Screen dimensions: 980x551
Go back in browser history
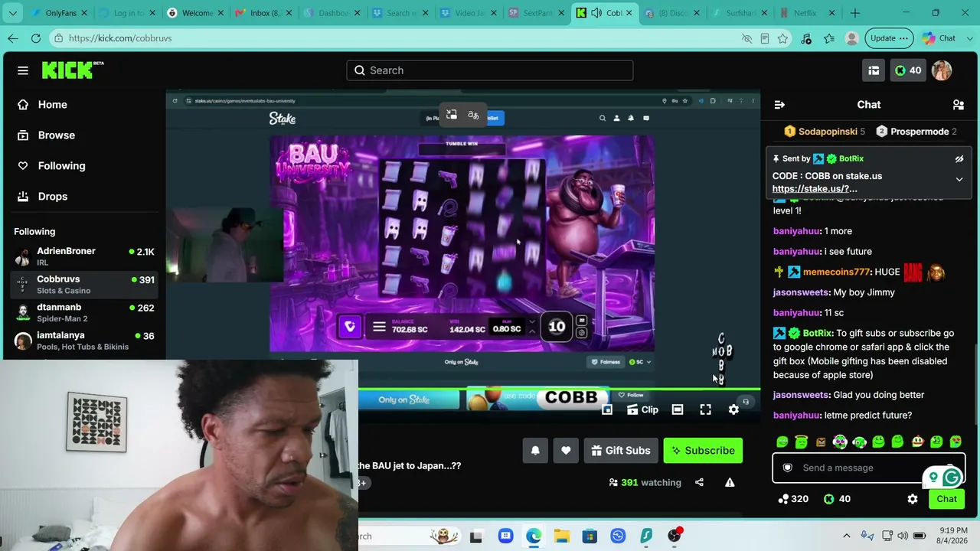(13, 38)
